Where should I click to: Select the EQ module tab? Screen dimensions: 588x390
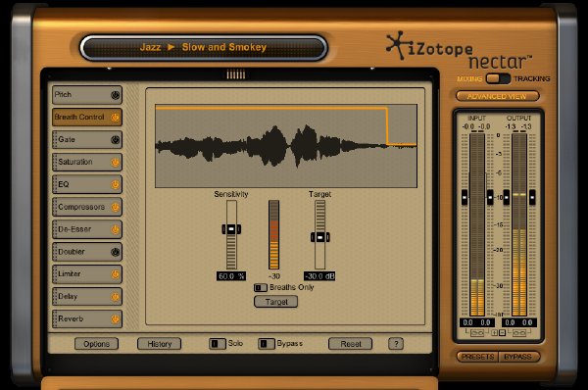(x=87, y=184)
